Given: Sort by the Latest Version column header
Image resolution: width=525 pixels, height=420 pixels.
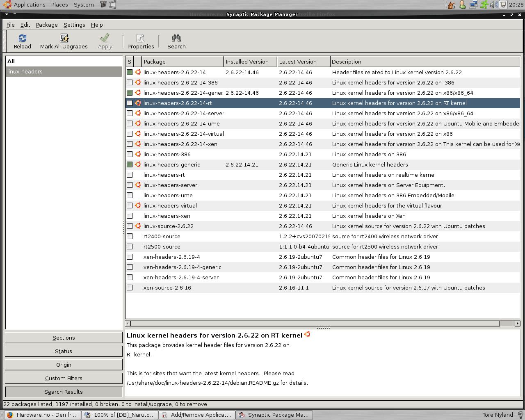Looking at the screenshot, I should pyautogui.click(x=304, y=62).
